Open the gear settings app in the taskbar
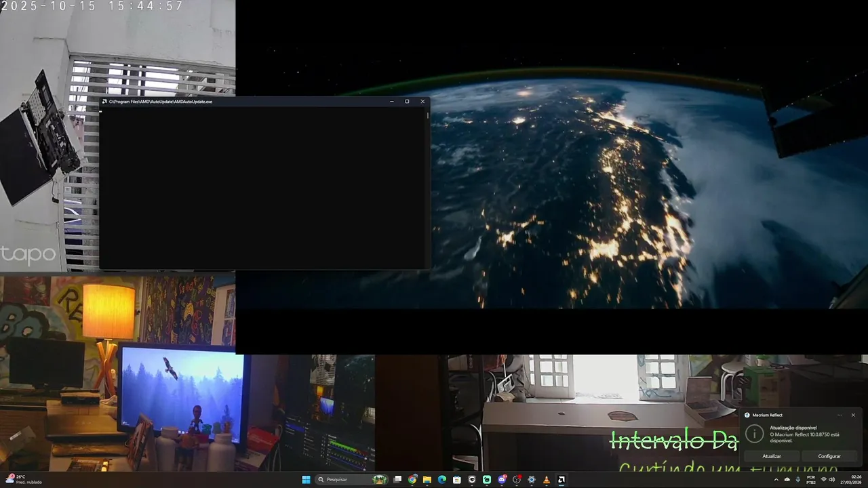The height and width of the screenshot is (488, 868). coord(532,480)
